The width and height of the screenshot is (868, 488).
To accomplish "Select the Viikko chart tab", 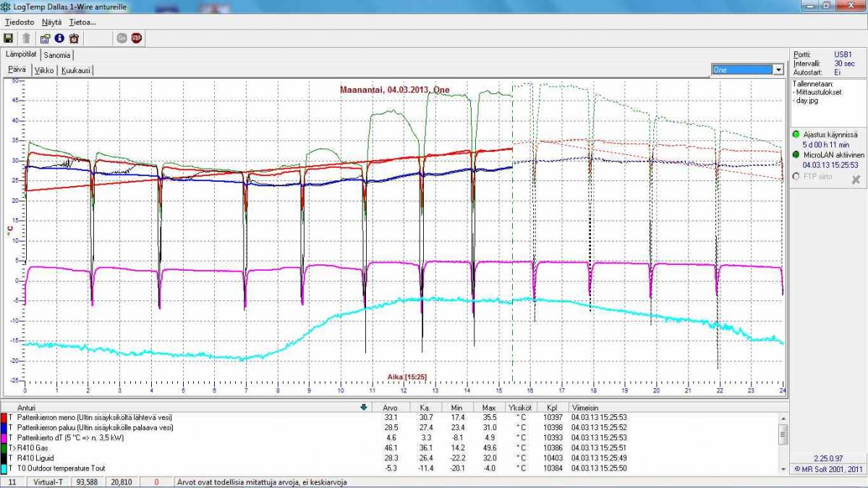I will [x=43, y=70].
